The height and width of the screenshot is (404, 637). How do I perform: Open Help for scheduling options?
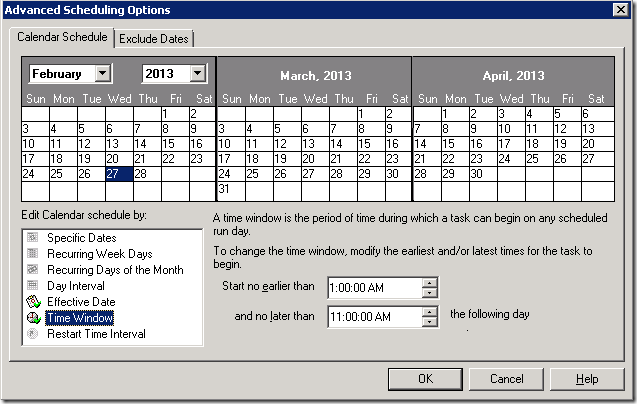click(x=587, y=379)
